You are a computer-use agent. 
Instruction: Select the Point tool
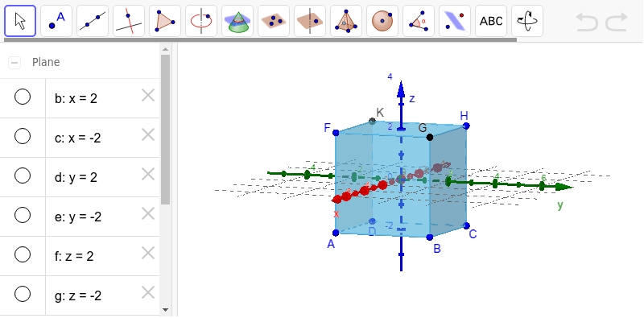pyautogui.click(x=56, y=21)
